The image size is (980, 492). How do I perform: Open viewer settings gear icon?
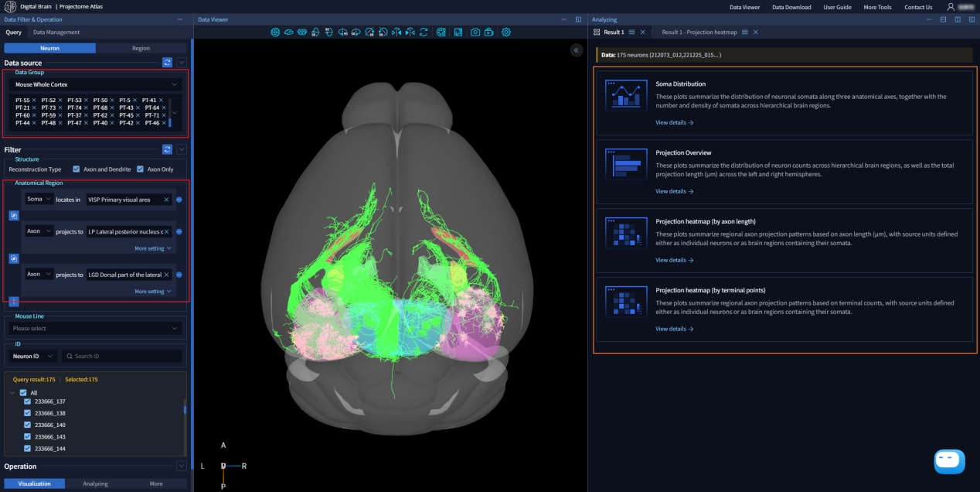tap(506, 32)
